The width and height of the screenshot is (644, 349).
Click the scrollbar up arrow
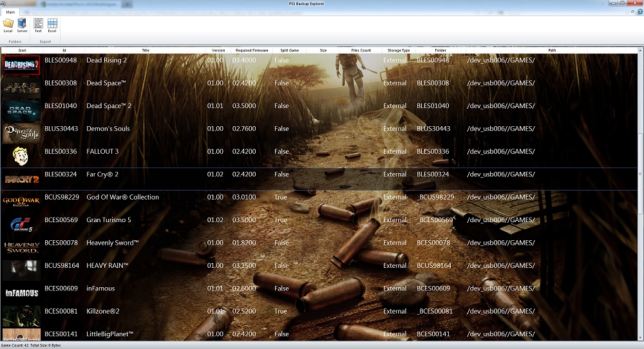[640, 50]
